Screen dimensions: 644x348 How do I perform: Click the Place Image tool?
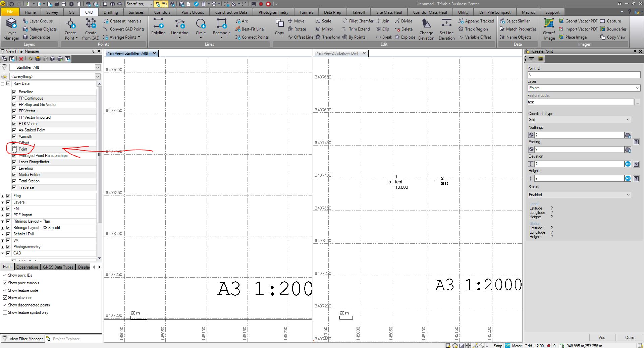(x=573, y=37)
